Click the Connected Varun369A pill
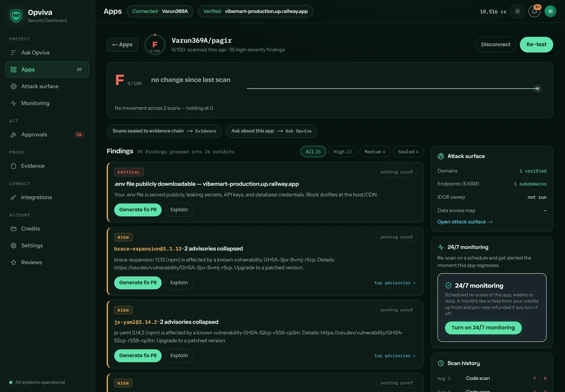The width and height of the screenshot is (565, 392). (160, 11)
